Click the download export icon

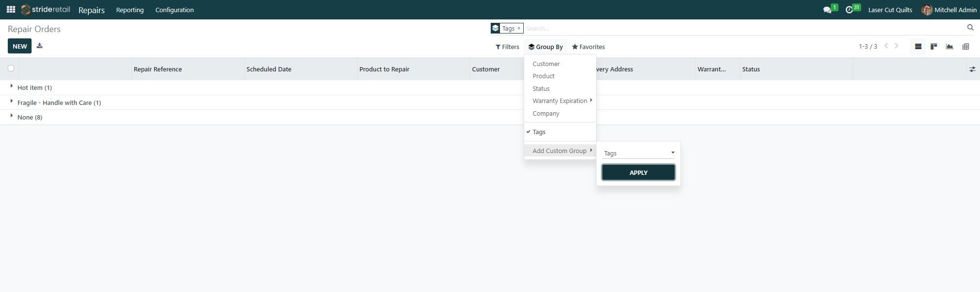pyautogui.click(x=40, y=46)
